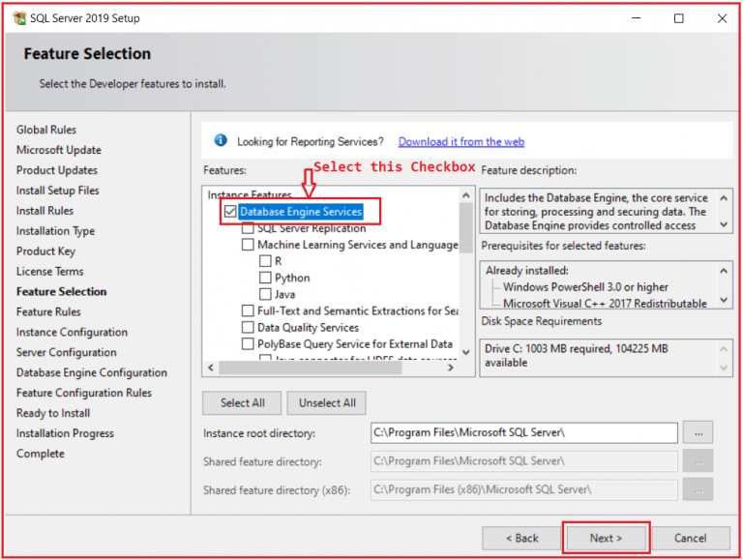Check PolyBase Query Service for External Data
Viewport: 743px width, 560px height.
(248, 344)
